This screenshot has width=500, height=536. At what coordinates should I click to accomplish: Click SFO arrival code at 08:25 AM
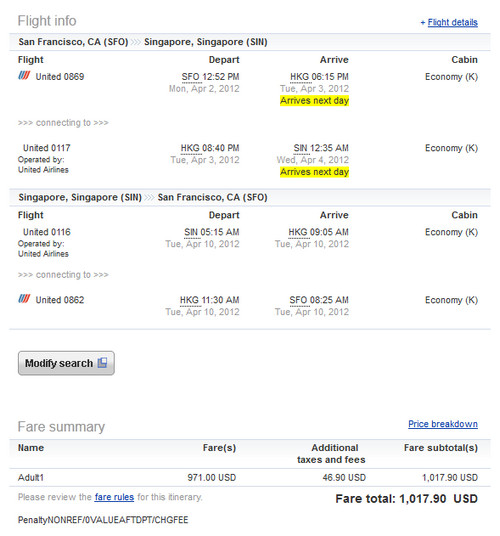[298, 300]
